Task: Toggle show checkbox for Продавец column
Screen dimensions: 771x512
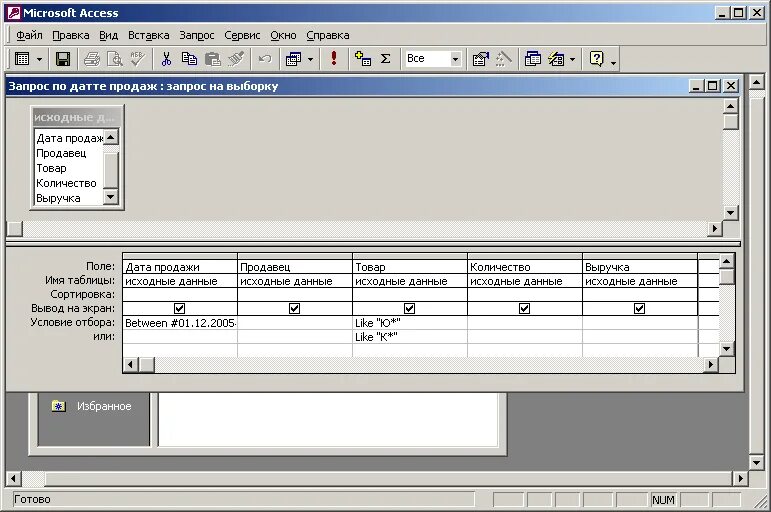Action: pyautogui.click(x=295, y=308)
